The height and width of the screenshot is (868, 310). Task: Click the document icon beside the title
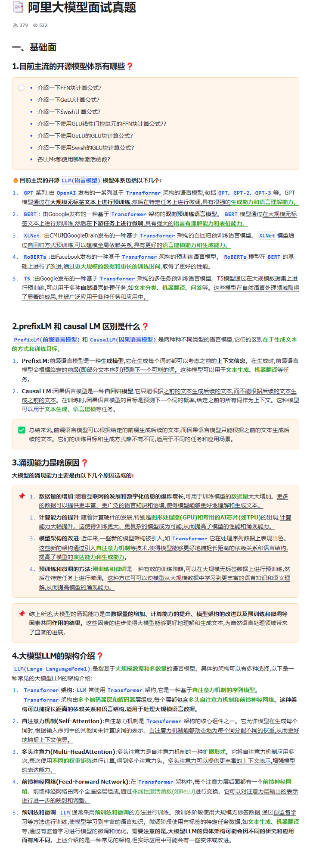coord(19,7)
